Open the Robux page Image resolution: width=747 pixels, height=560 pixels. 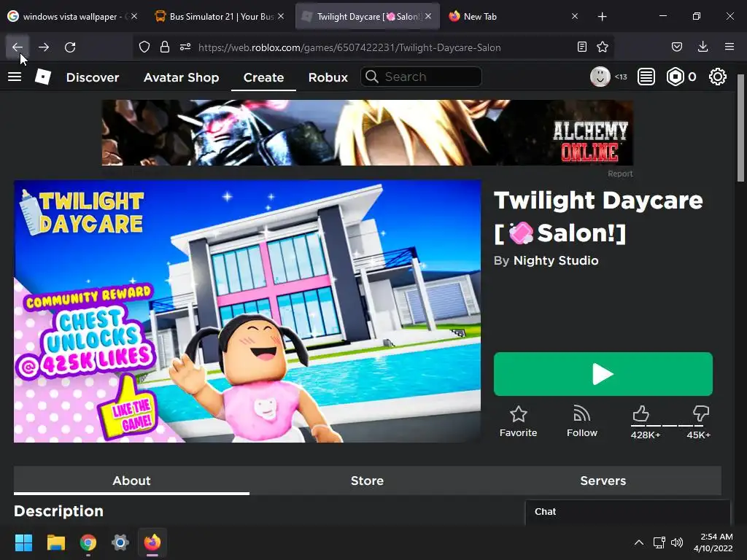coord(328,77)
